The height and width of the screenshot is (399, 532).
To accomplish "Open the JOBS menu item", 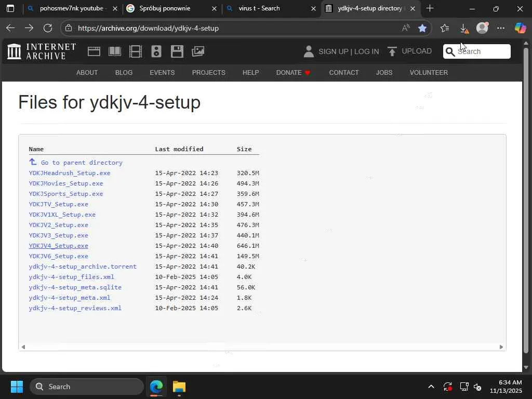I will pos(384,73).
